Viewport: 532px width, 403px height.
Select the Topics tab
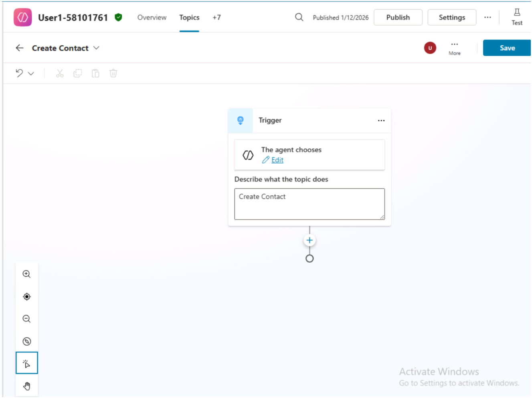189,18
